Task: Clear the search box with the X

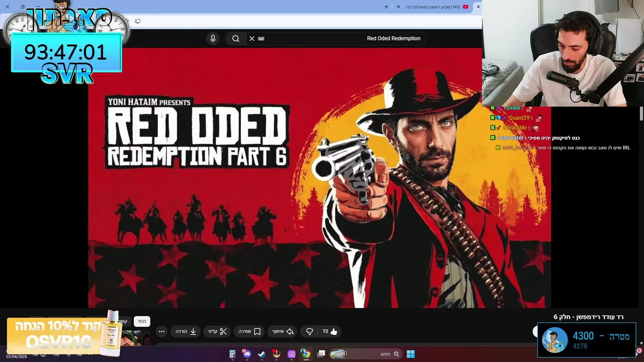Action: click(252, 38)
